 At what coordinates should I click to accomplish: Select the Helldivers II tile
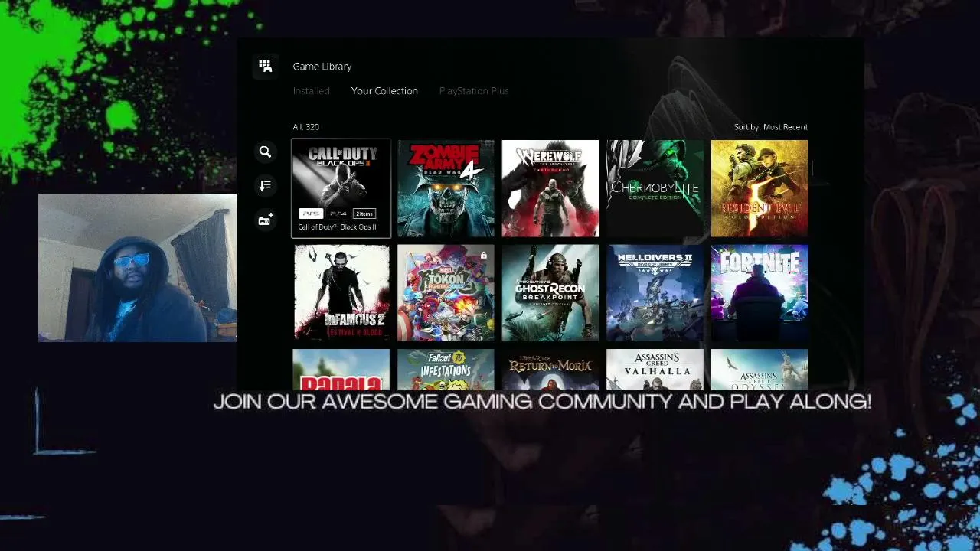tap(655, 292)
